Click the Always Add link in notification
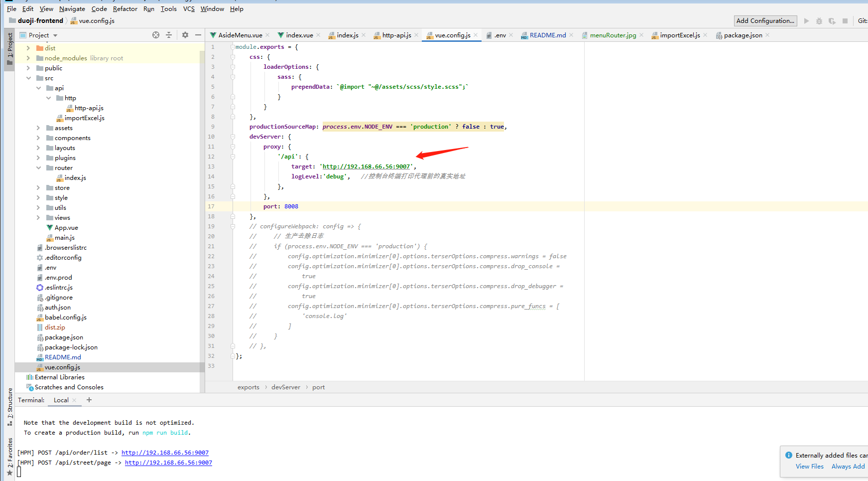868x481 pixels. [848, 467]
